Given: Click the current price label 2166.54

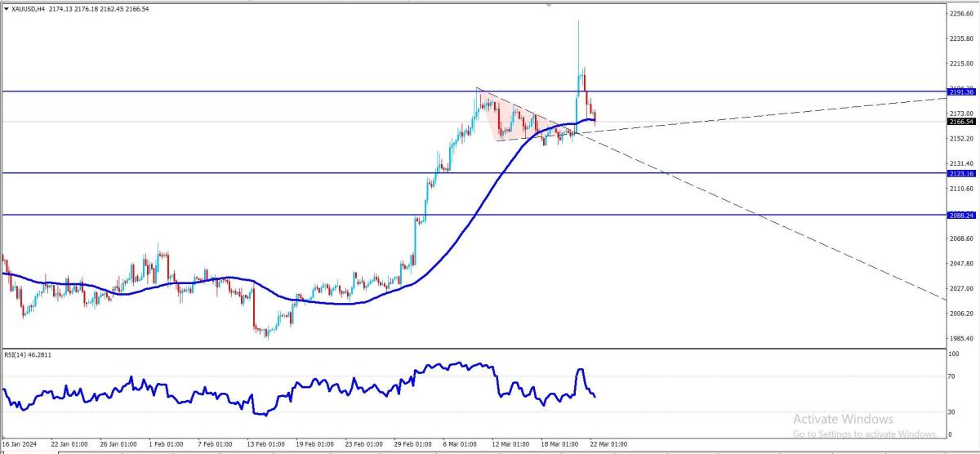Looking at the screenshot, I should pyautogui.click(x=960, y=122).
